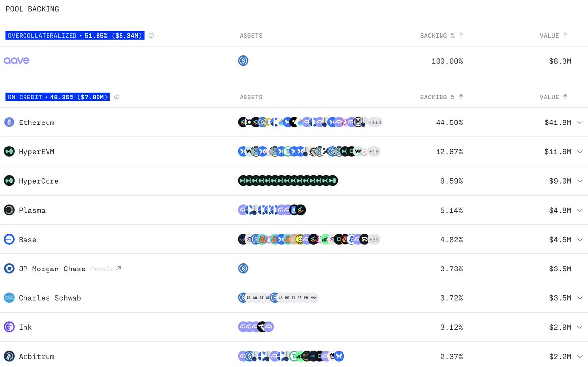Click the external arrow icon next to Proofs
This screenshot has width=588, height=367.
point(118,269)
